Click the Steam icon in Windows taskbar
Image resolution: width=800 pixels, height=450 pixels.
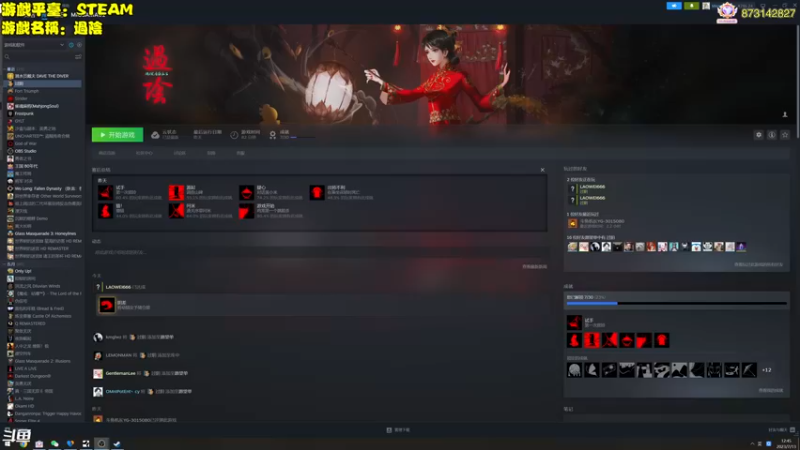click(117, 443)
